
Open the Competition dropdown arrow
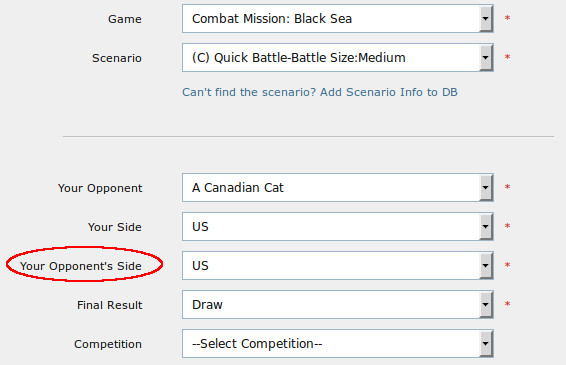[x=486, y=344]
